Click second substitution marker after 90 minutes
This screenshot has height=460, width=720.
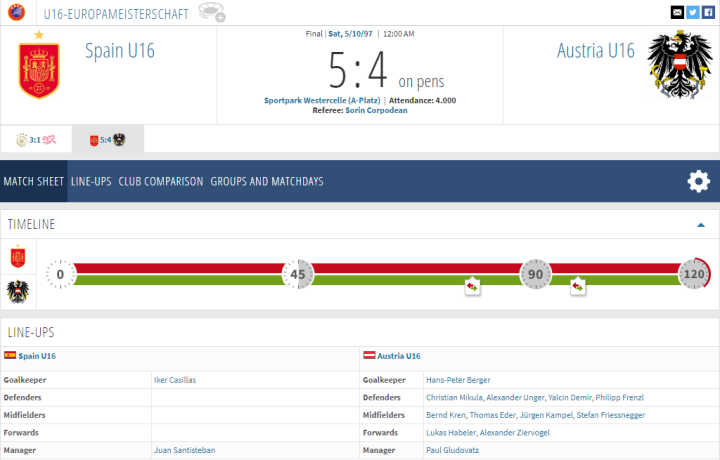[578, 287]
